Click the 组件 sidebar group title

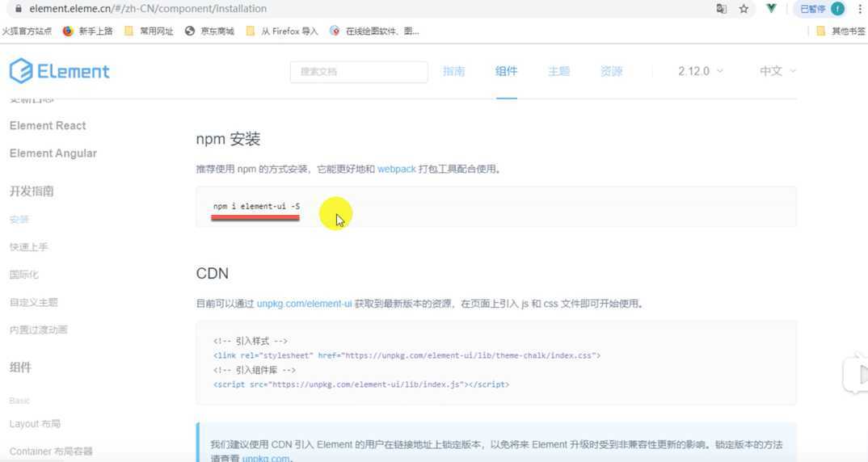(20, 367)
